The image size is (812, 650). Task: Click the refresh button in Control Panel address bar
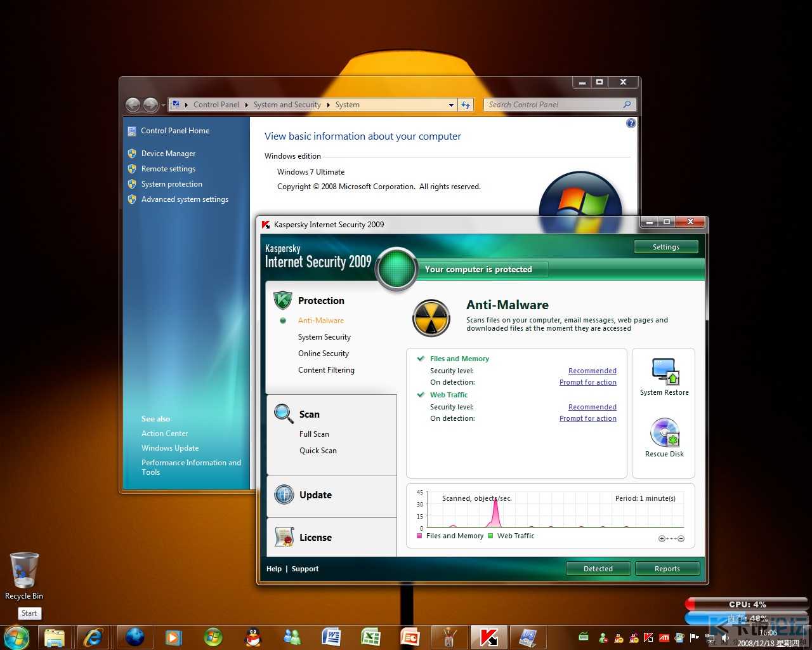[466, 105]
